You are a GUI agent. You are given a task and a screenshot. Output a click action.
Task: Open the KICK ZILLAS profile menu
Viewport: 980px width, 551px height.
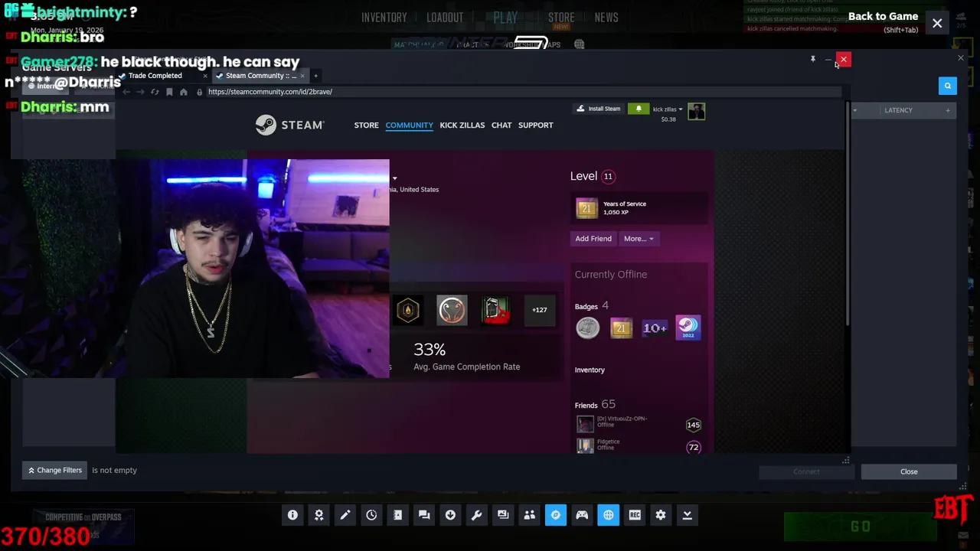point(462,126)
